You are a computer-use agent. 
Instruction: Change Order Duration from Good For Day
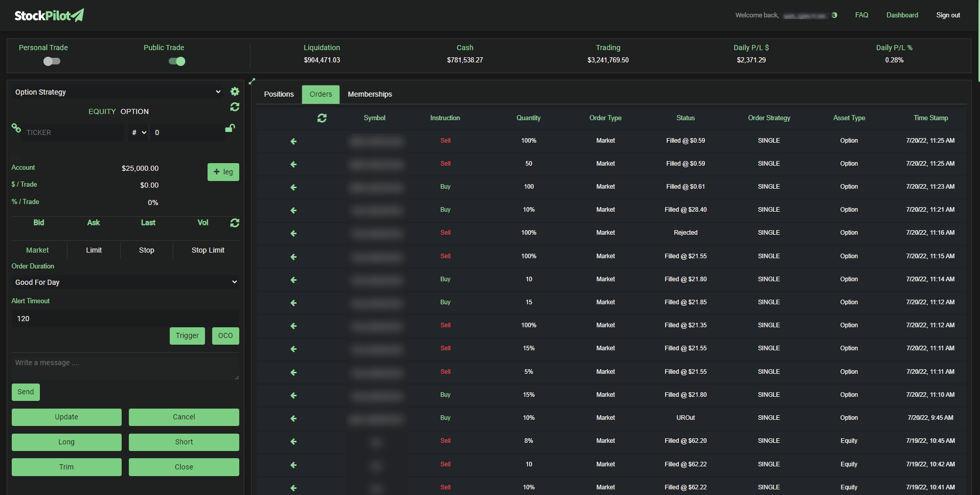tap(125, 282)
